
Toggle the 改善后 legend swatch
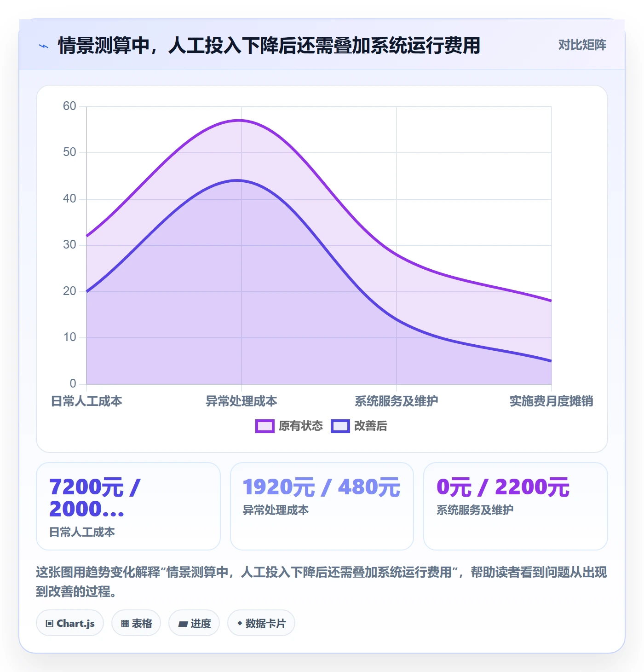(340, 426)
